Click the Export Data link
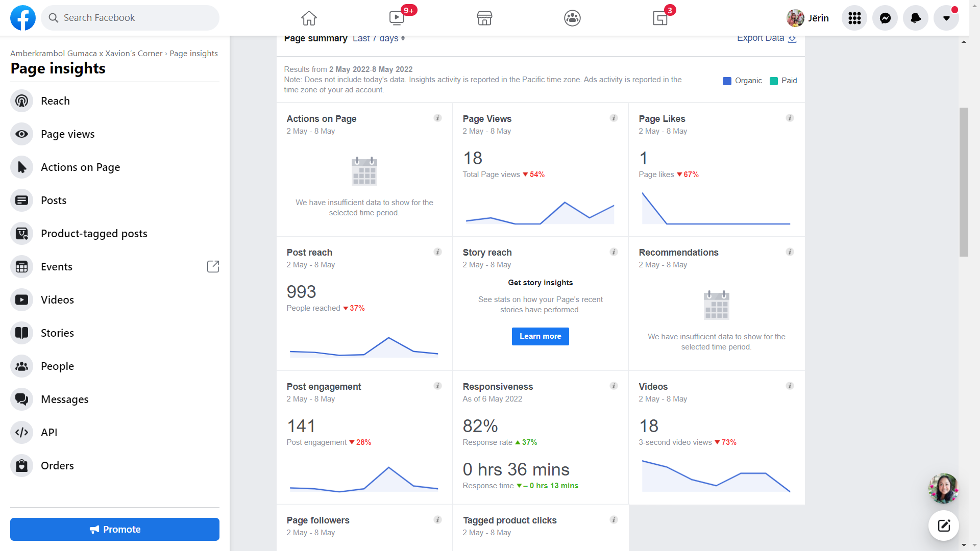 (x=766, y=38)
